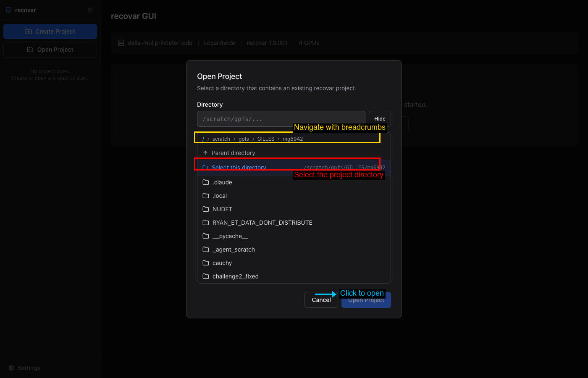Click the Open Project dialog heading
588x378 pixels.
[220, 76]
